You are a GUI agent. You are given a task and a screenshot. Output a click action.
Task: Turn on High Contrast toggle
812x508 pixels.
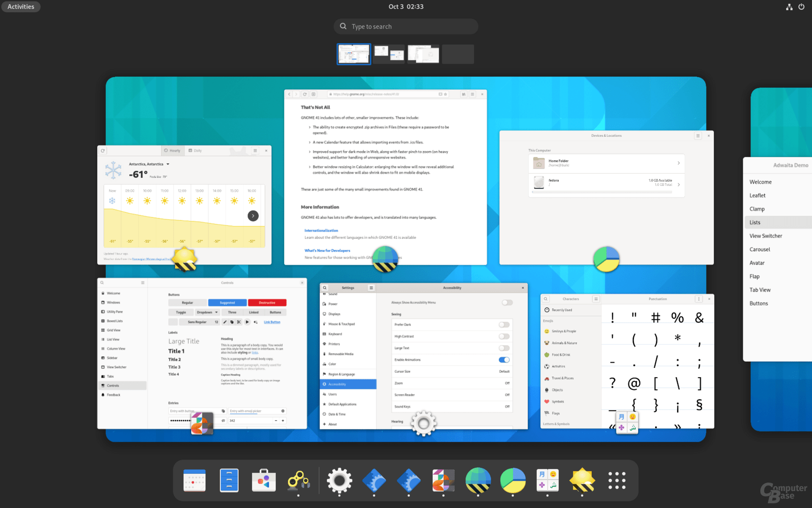[x=504, y=336]
